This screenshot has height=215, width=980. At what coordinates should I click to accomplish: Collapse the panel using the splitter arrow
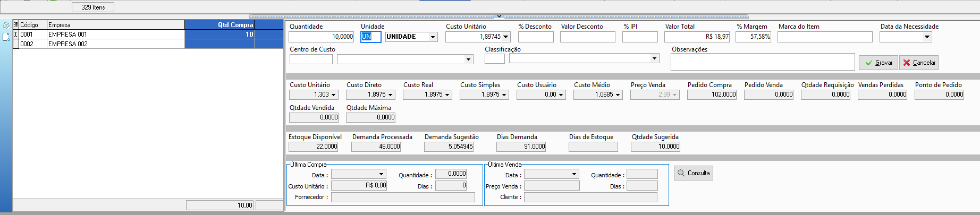click(499, 16)
